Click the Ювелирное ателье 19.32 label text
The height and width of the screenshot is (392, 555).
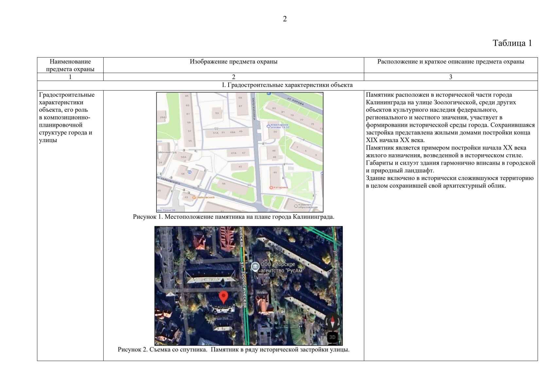(280, 126)
